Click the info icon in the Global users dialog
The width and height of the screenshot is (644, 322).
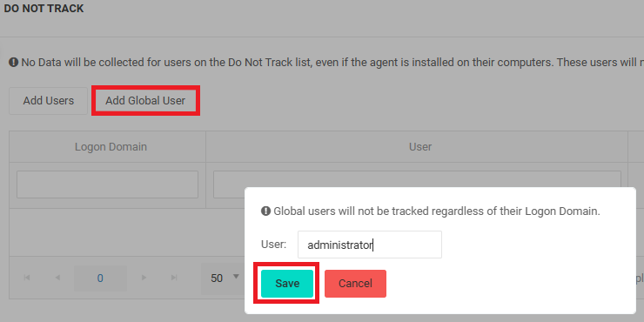pos(265,211)
